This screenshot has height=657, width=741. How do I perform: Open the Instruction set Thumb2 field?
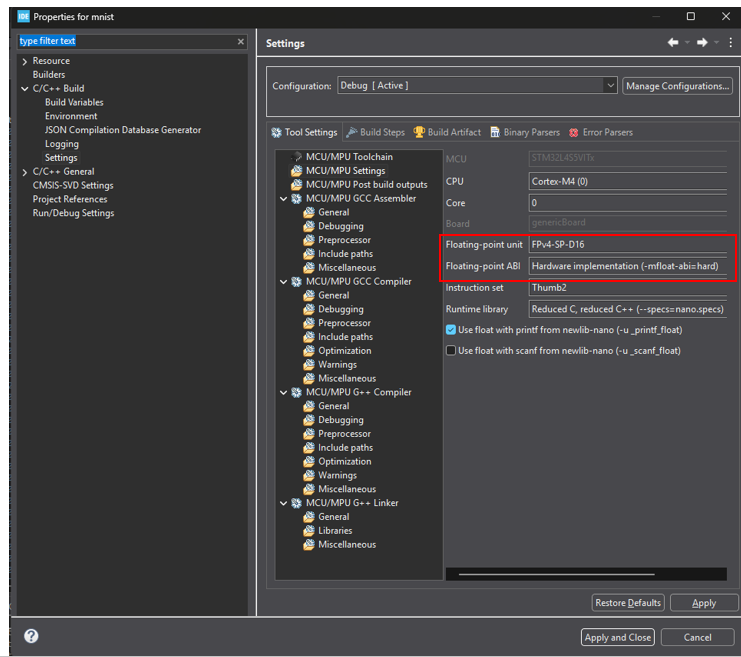(627, 287)
